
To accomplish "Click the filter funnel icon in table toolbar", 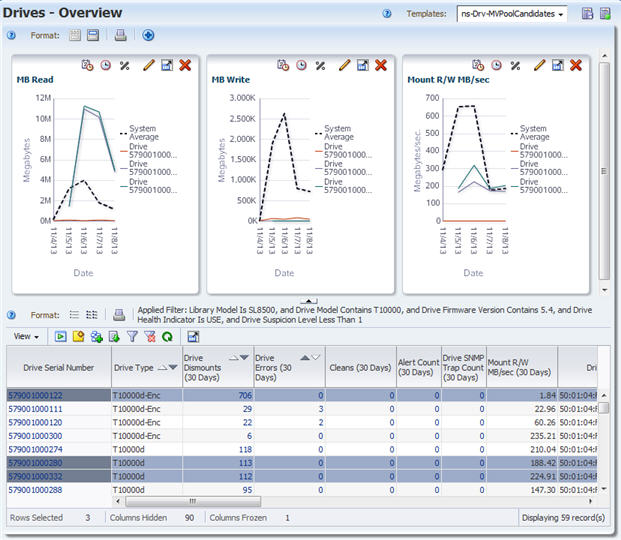I will click(x=131, y=337).
